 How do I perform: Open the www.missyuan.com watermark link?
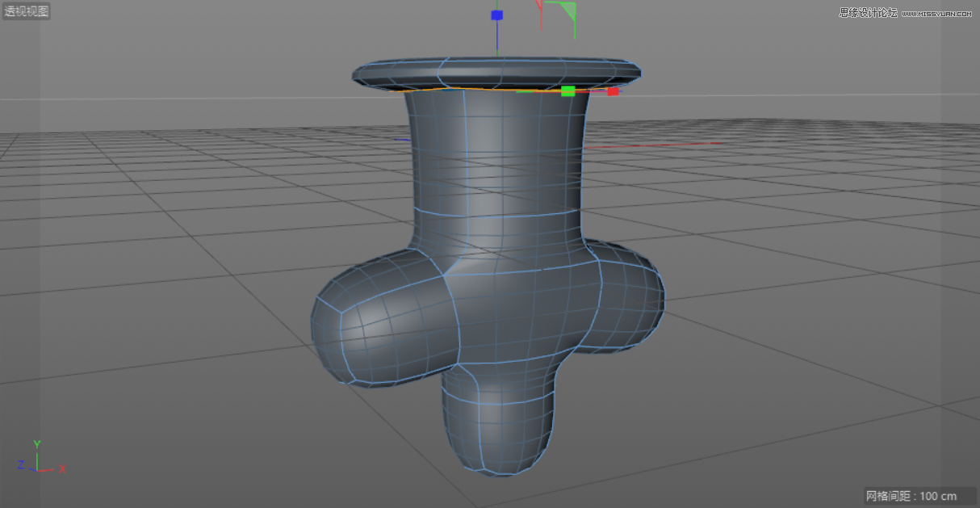[937, 15]
